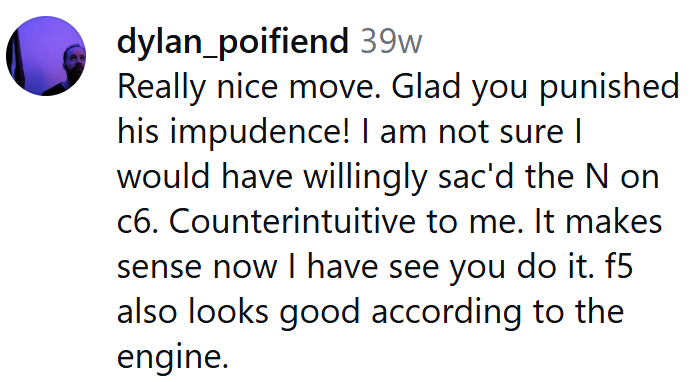Click the word "willingly" in the comment
This screenshot has width=690, height=382.
pos(365,177)
